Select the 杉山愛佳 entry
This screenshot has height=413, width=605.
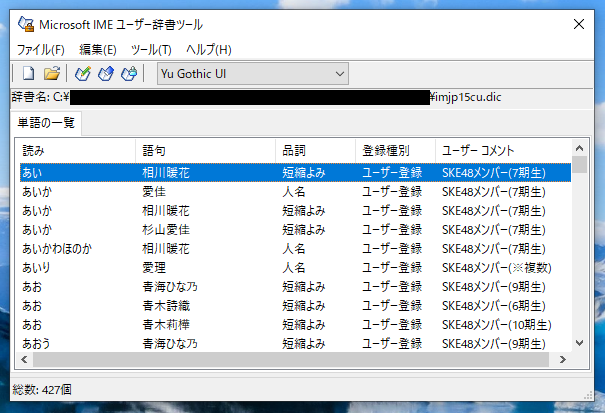pyautogui.click(x=296, y=230)
